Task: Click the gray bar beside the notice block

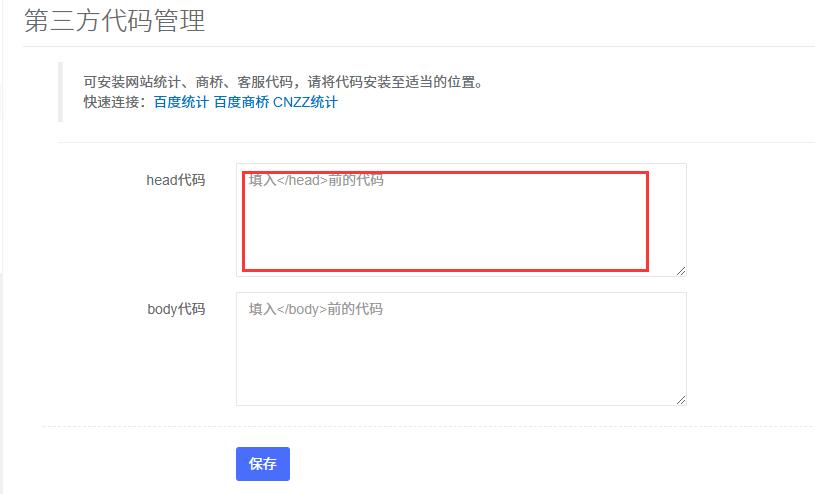Action: 60,92
